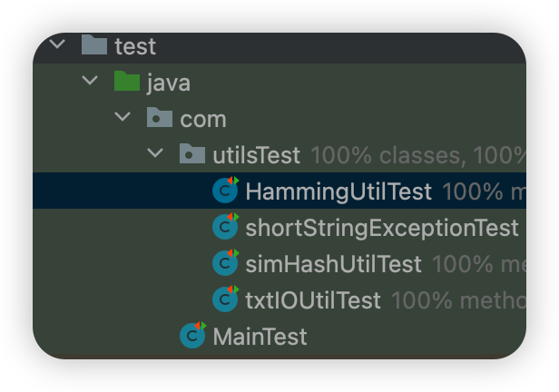Click the simHashUtilTest class icon
Image resolution: width=559 pixels, height=392 pixels.
click(224, 263)
